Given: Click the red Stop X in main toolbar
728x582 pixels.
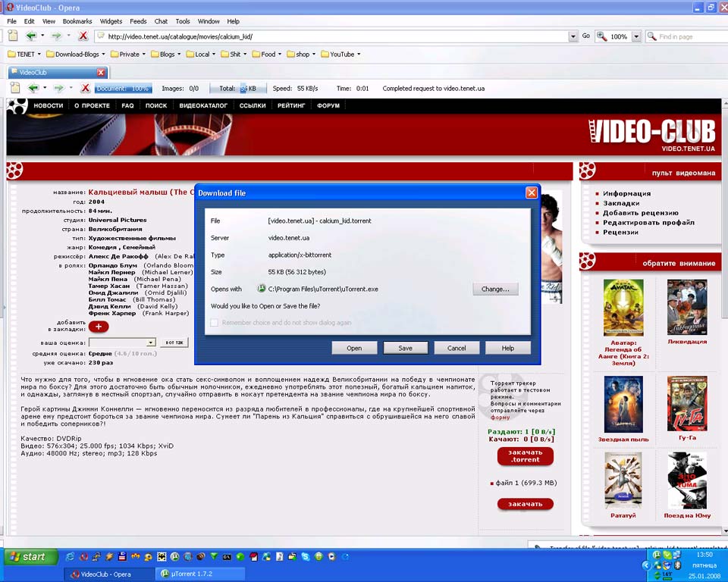Looking at the screenshot, I should pyautogui.click(x=83, y=36).
